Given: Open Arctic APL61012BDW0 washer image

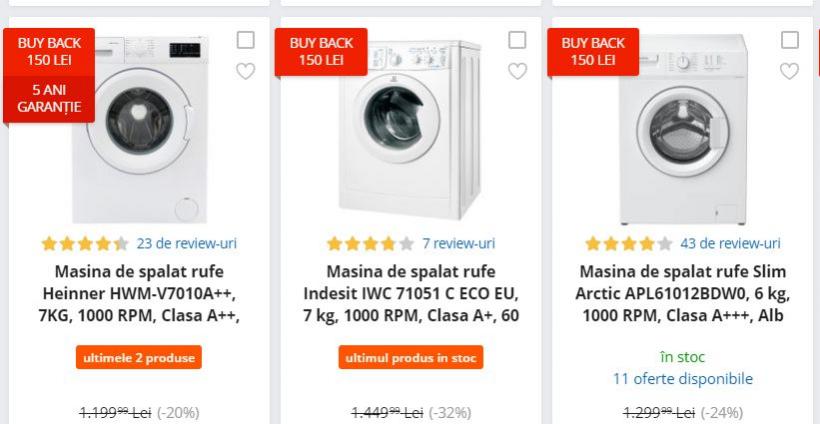Looking at the screenshot, I should tap(683, 130).
